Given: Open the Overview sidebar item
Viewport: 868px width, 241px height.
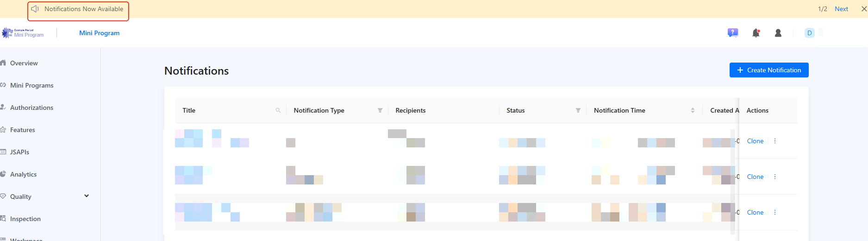Looking at the screenshot, I should pos(24,63).
